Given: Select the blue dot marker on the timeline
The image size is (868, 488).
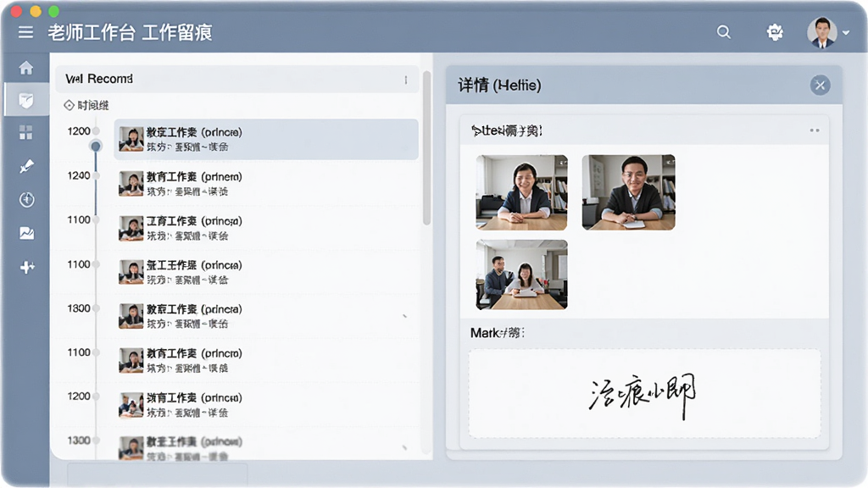Looking at the screenshot, I should pos(96,146).
